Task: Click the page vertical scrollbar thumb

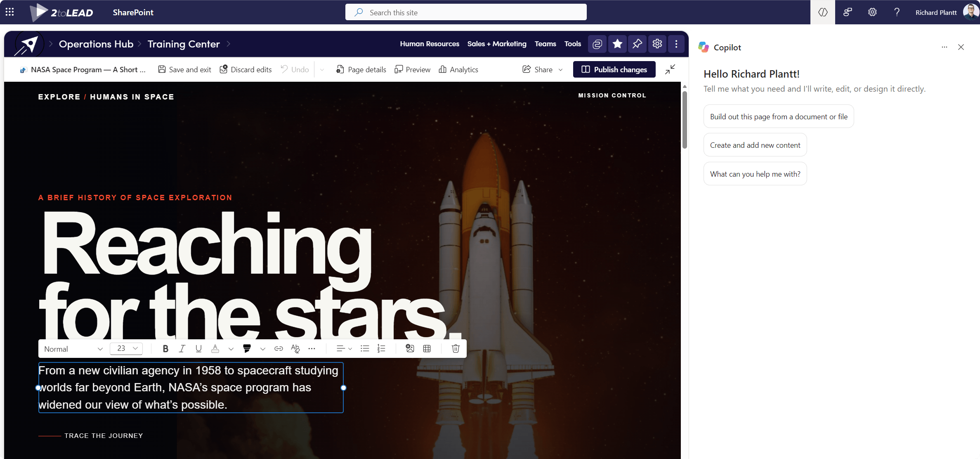Action: point(685,119)
